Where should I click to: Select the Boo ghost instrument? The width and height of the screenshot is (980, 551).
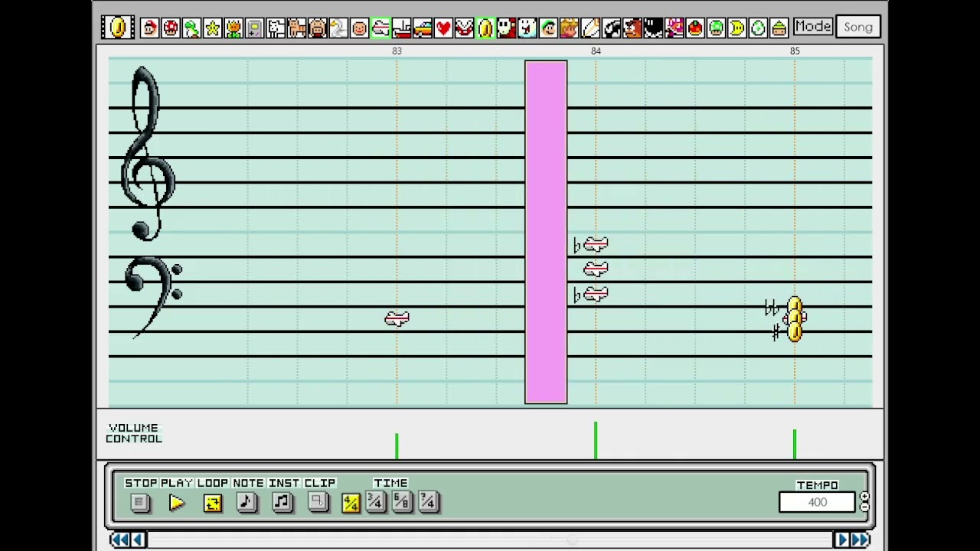pyautogui.click(x=527, y=28)
